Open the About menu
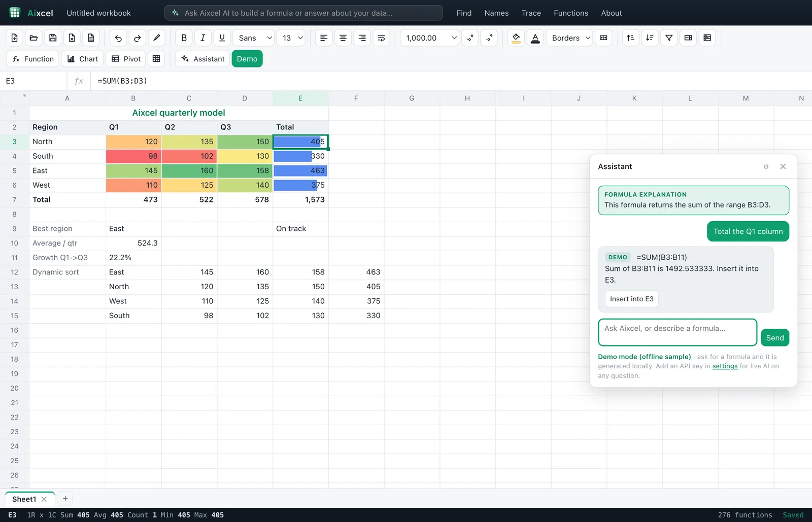The height and width of the screenshot is (522, 812). click(x=612, y=13)
